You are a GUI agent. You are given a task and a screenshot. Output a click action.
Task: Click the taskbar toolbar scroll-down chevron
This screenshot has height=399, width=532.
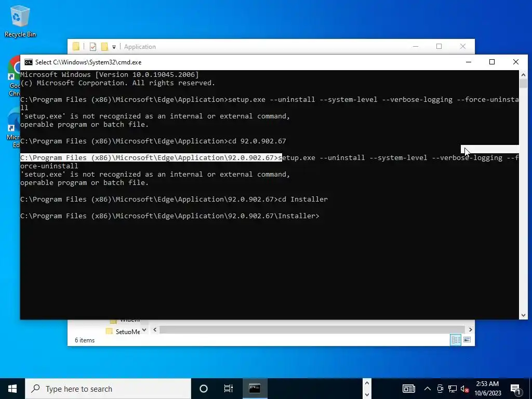coord(367,394)
